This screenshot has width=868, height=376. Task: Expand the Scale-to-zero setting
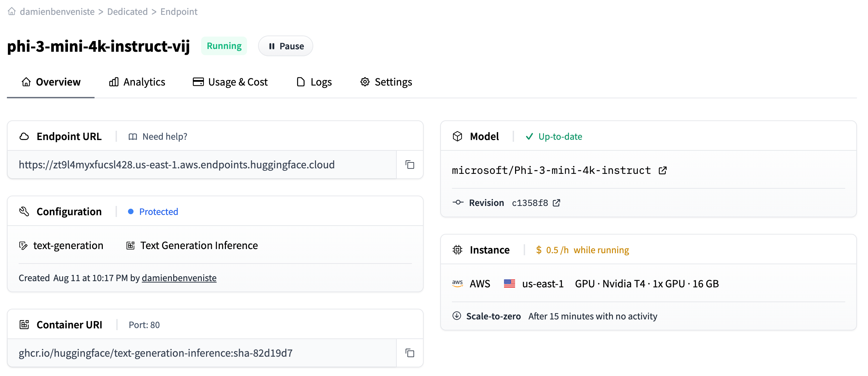(493, 316)
